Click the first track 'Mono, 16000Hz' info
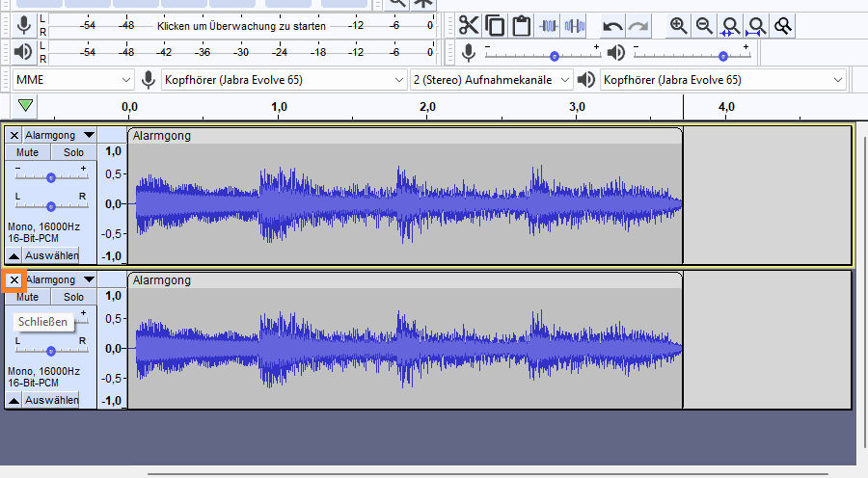Viewport: 868px width, 478px height. (x=43, y=226)
